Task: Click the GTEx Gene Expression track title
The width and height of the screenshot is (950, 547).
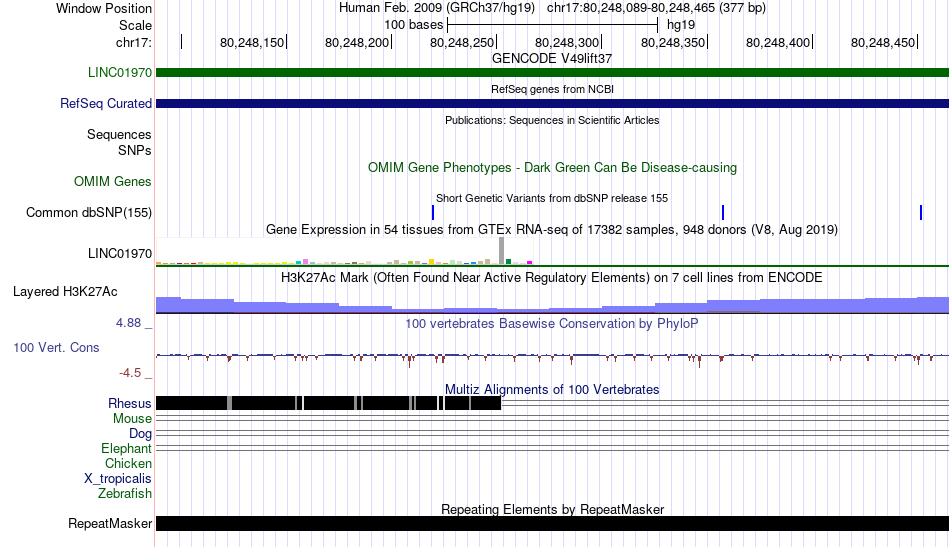Action: tap(551, 230)
